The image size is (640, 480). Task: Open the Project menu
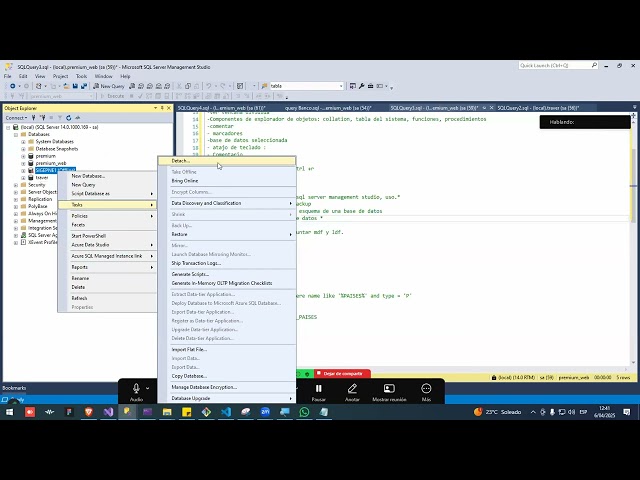pyautogui.click(x=60, y=76)
